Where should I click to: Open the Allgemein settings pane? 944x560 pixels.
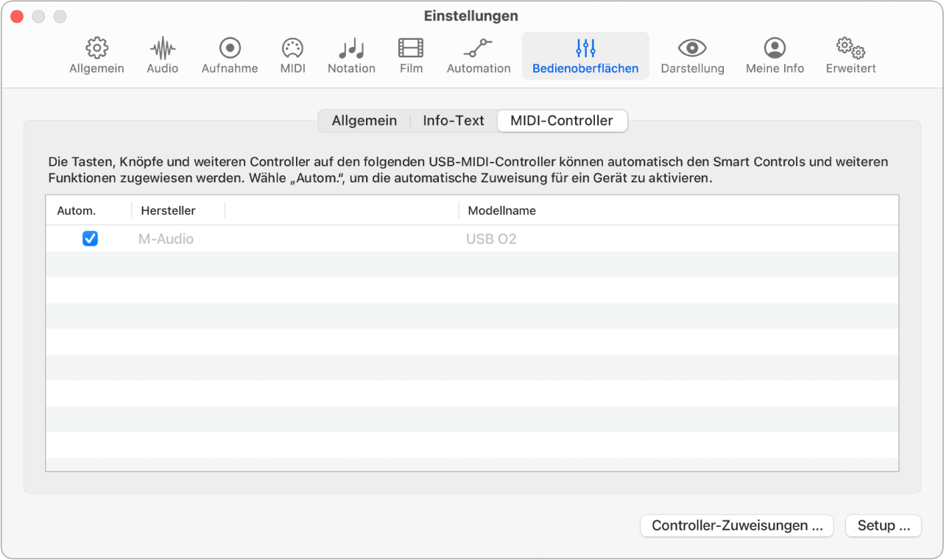click(x=96, y=56)
